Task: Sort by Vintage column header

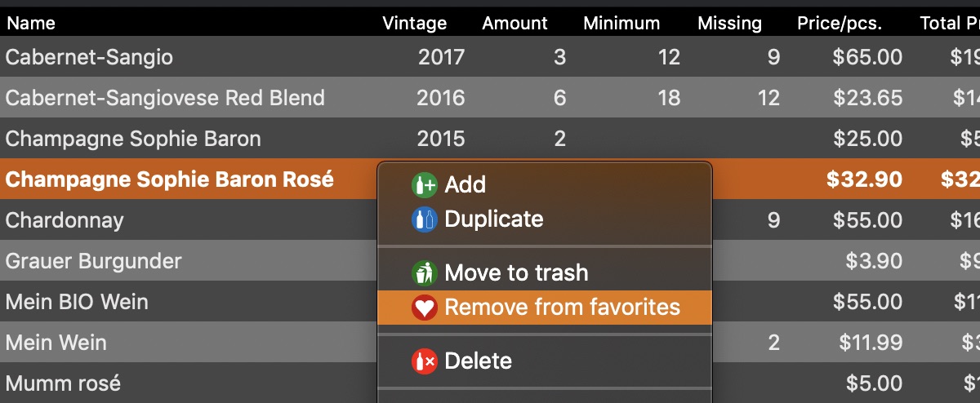Action: 415,23
